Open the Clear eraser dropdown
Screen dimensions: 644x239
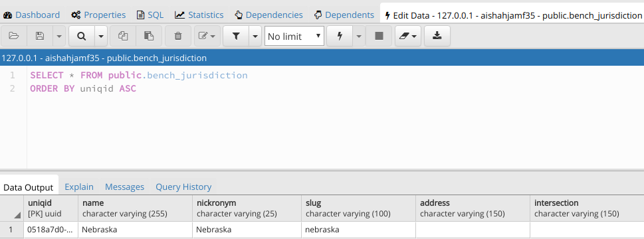[x=408, y=36]
